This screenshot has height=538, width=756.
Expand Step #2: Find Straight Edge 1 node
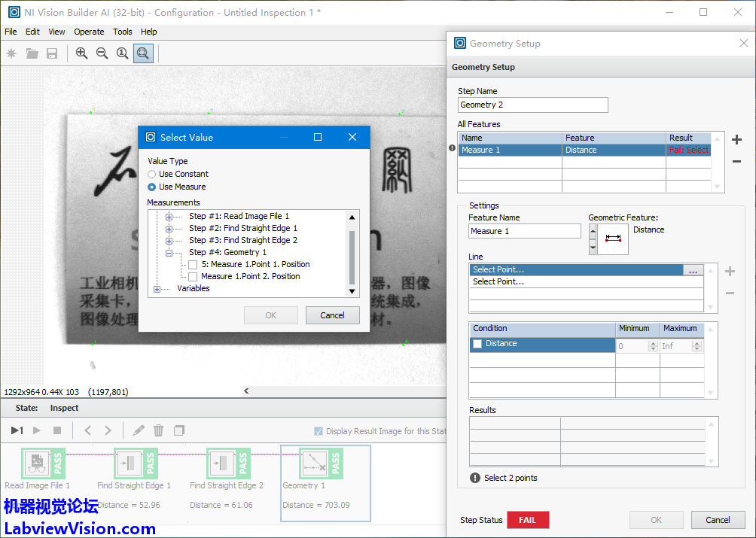(169, 229)
